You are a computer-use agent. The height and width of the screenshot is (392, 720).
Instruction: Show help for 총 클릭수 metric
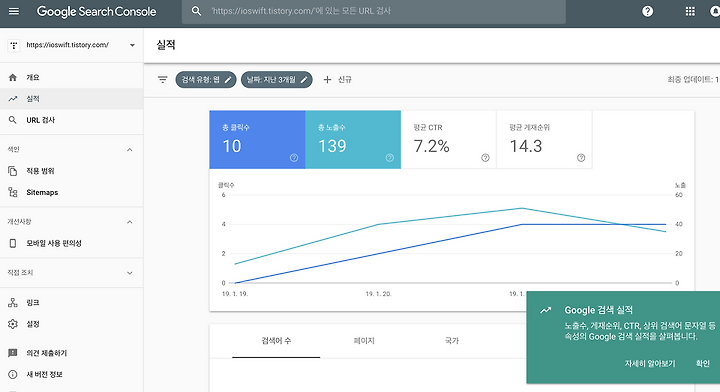click(x=294, y=158)
